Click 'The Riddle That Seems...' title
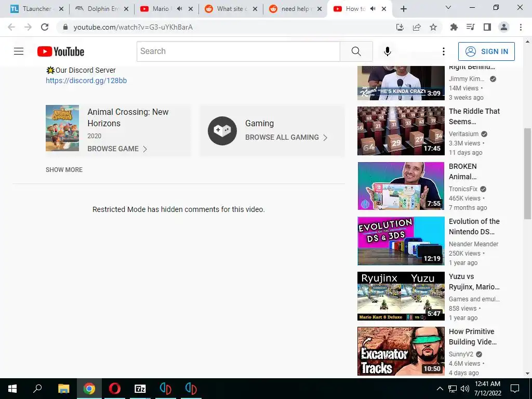Viewport: 532px width, 399px height. tap(474, 116)
